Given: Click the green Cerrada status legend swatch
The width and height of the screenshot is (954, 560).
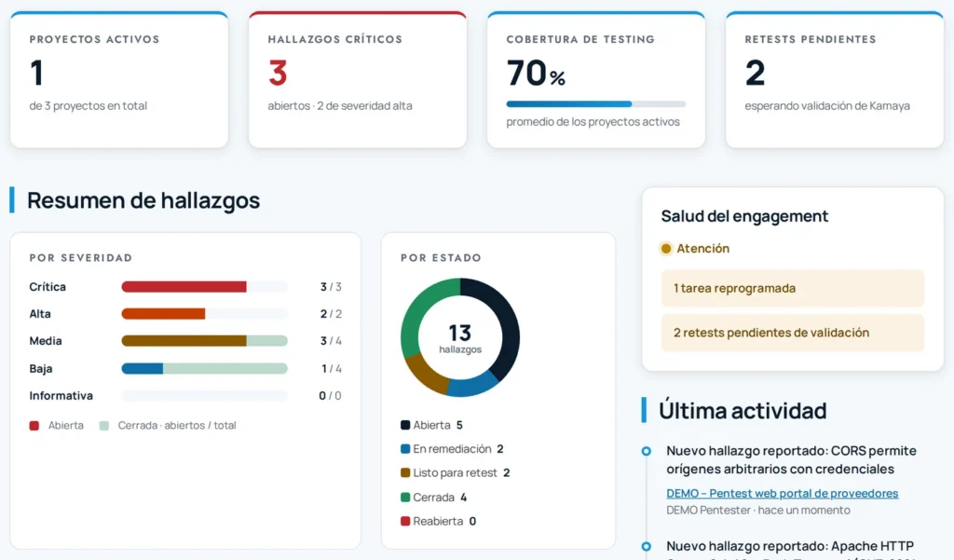Looking at the screenshot, I should coord(405,497).
